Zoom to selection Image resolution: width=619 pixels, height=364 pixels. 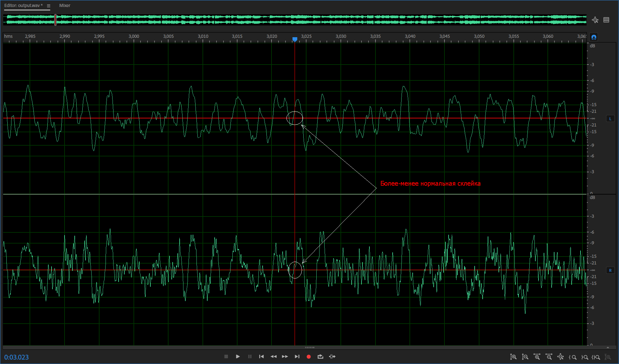[x=596, y=357]
